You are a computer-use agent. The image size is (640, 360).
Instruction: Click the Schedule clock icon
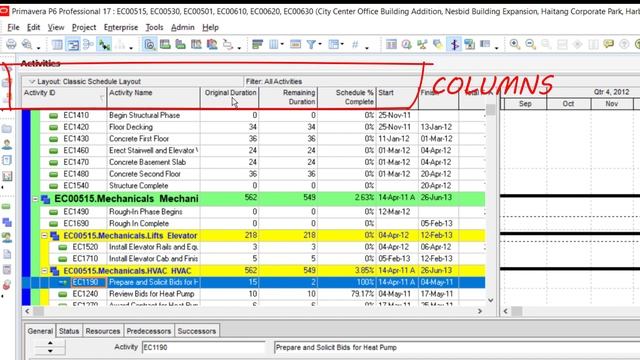[407, 44]
